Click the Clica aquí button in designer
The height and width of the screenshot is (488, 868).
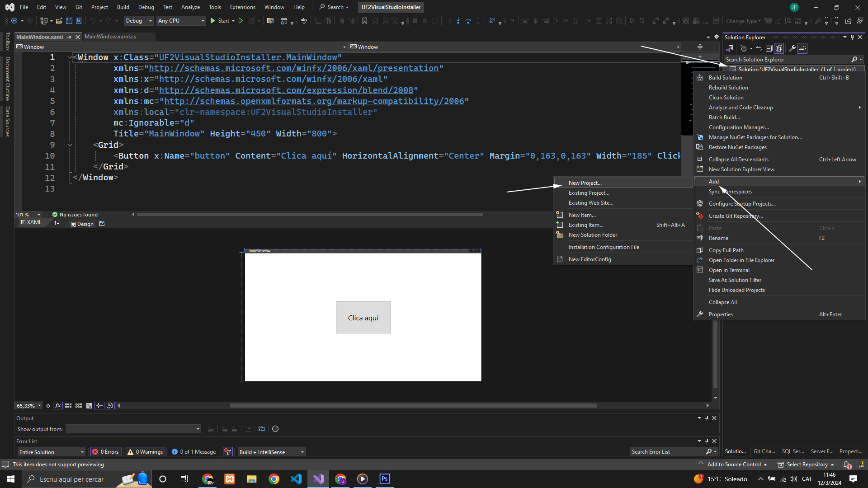click(x=363, y=318)
